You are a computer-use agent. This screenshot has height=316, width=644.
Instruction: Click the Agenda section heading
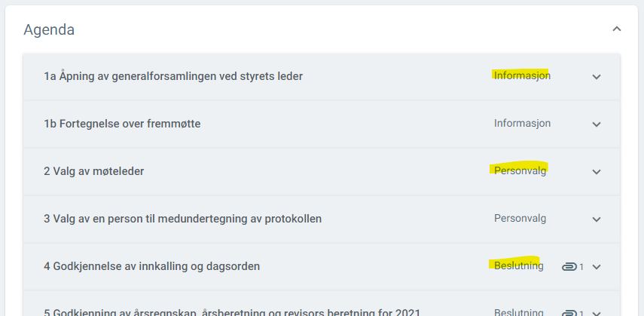pyautogui.click(x=49, y=29)
